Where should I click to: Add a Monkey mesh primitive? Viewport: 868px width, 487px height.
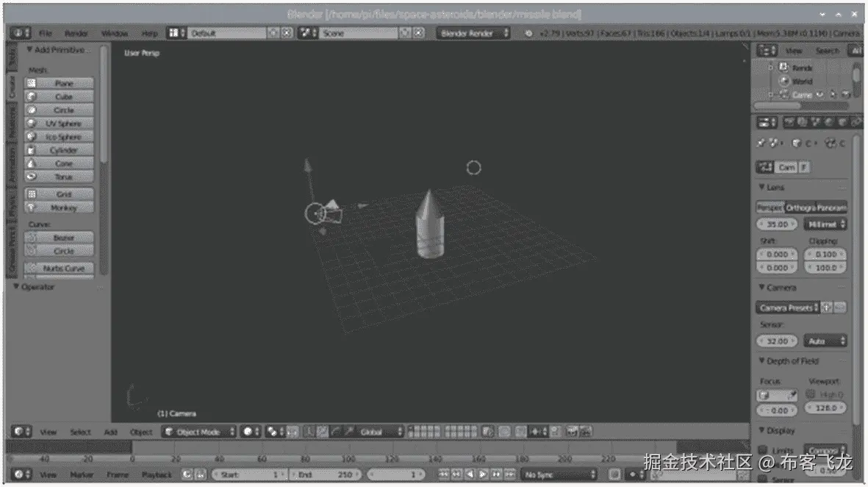pyautogui.click(x=59, y=207)
